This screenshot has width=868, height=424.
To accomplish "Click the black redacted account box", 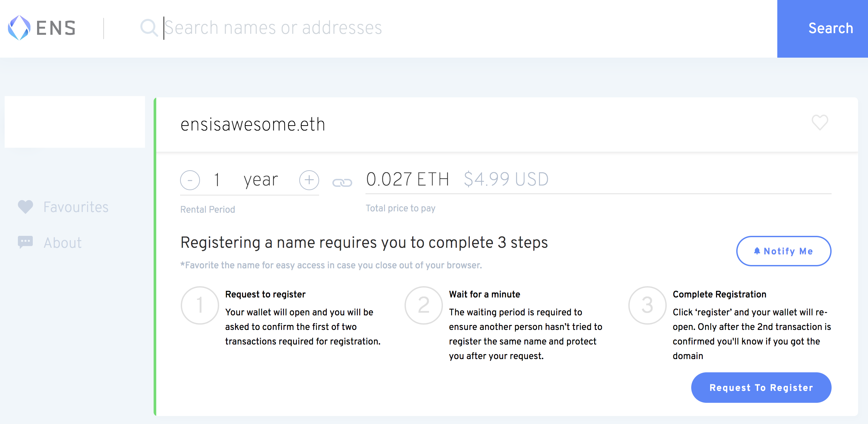I will [75, 122].
